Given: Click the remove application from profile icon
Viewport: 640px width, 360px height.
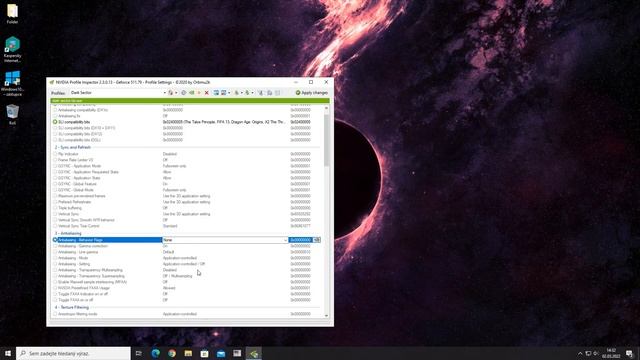Looking at the screenshot, I should coord(224,93).
